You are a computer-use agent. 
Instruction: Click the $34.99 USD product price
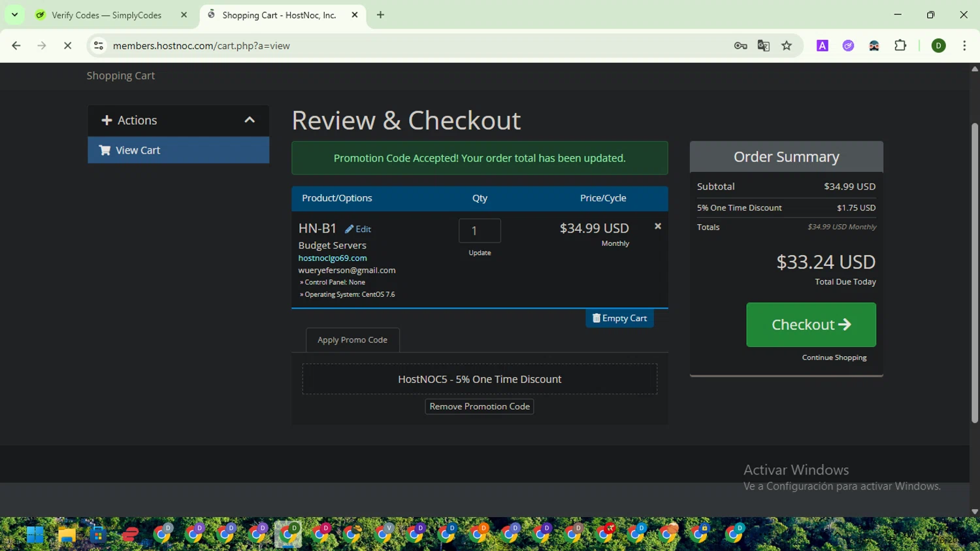click(x=595, y=228)
